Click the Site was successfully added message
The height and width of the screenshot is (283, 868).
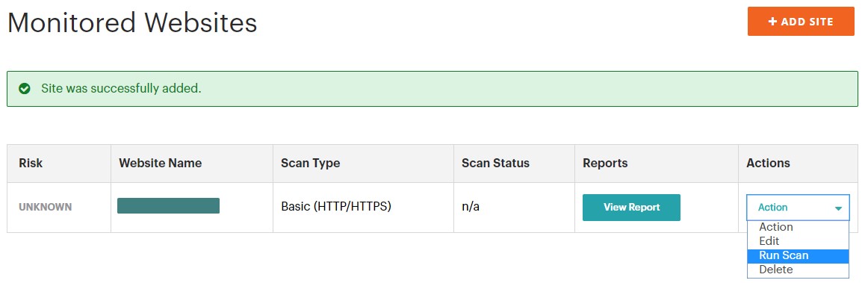pyautogui.click(x=121, y=89)
